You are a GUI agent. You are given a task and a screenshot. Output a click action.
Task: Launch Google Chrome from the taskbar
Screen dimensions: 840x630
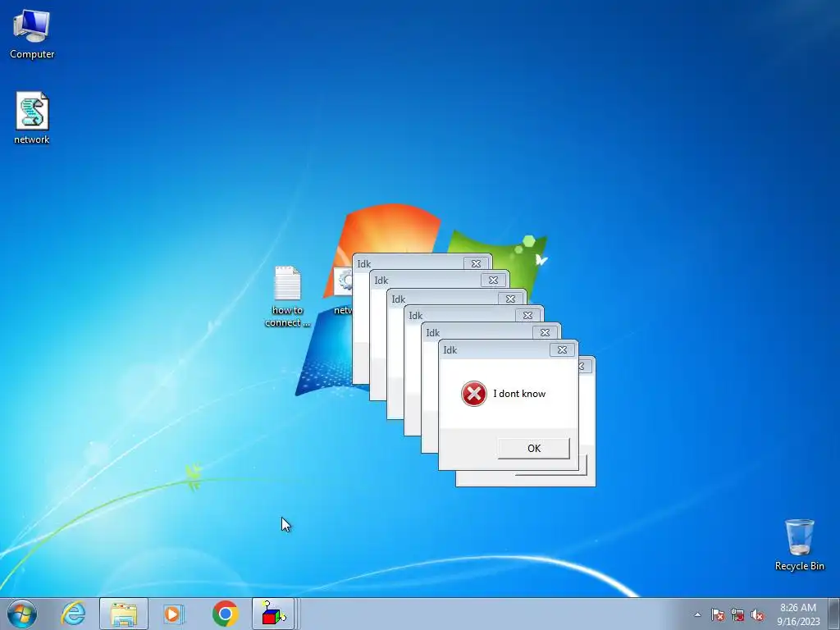click(x=225, y=614)
